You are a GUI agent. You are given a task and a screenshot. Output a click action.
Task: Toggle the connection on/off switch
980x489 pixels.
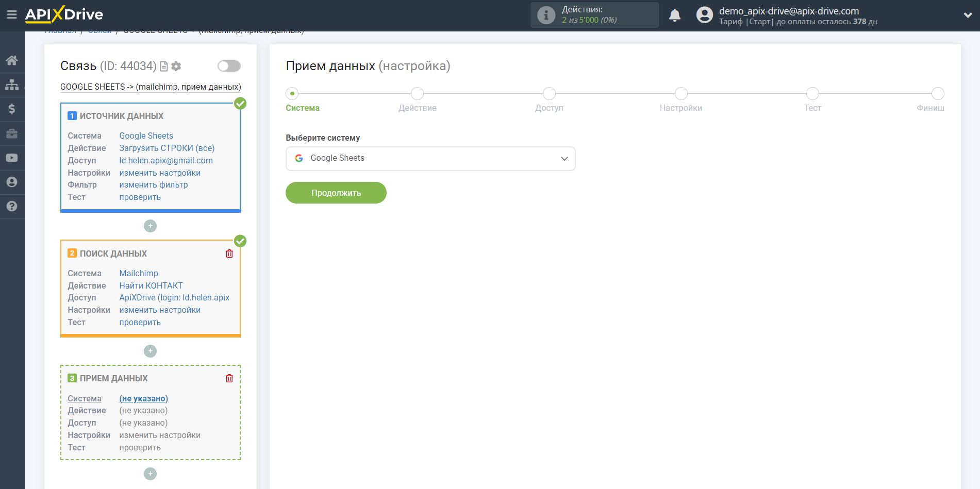(229, 66)
